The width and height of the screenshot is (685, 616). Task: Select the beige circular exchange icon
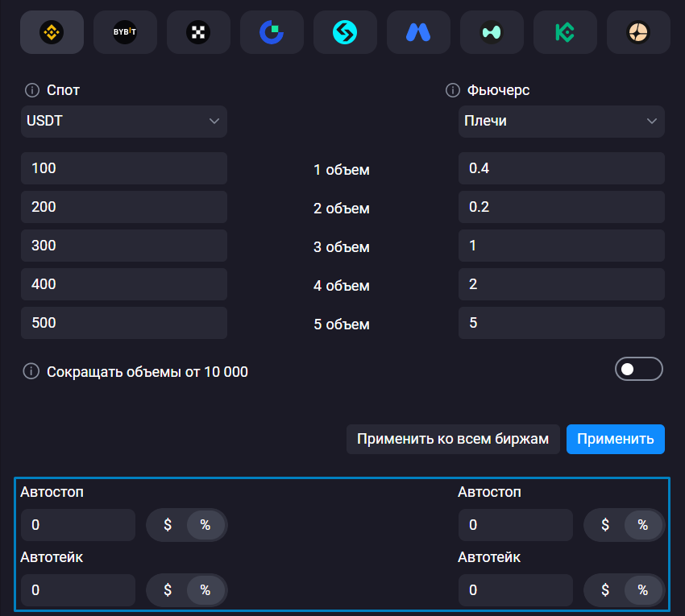pyautogui.click(x=638, y=32)
